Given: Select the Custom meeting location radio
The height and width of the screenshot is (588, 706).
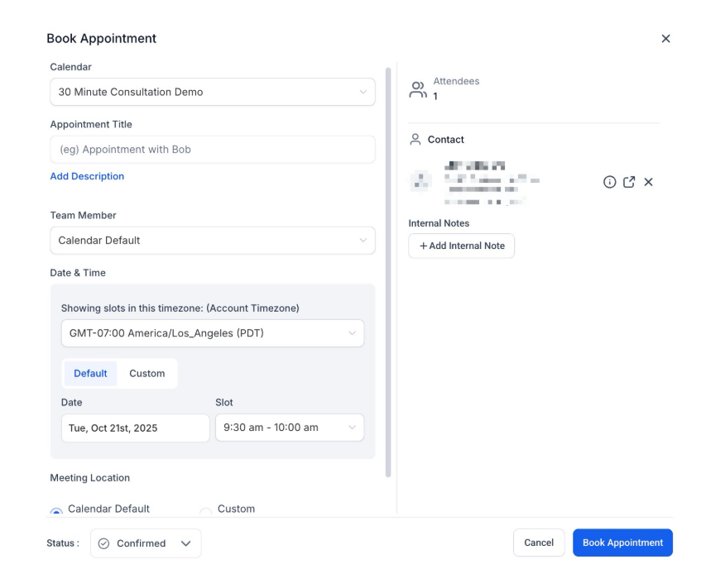Looking at the screenshot, I should (206, 511).
